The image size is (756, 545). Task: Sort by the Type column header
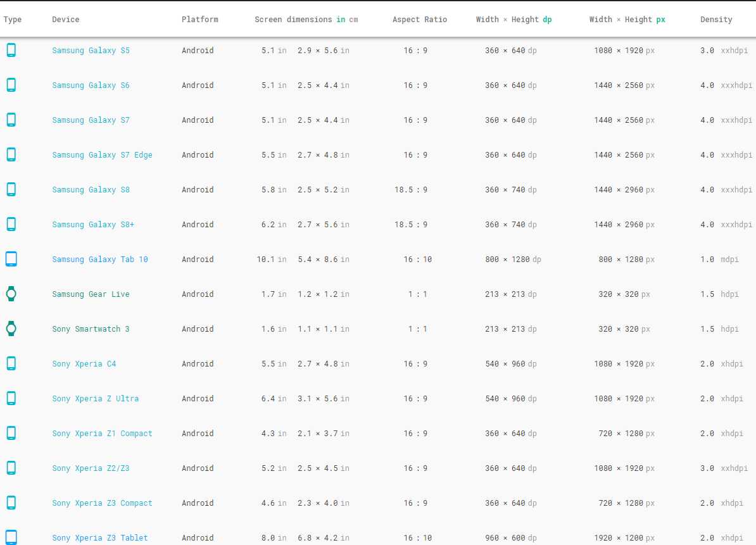tap(13, 20)
